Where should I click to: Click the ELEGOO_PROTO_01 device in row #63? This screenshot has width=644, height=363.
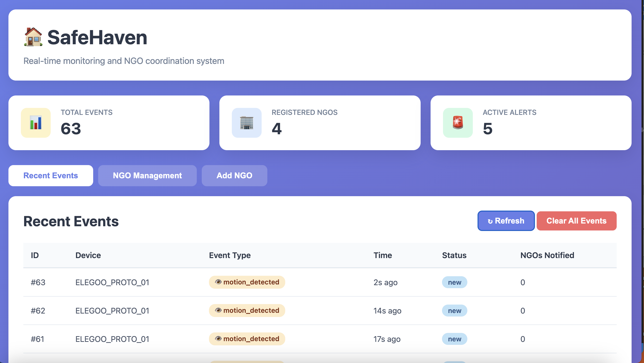click(x=112, y=282)
